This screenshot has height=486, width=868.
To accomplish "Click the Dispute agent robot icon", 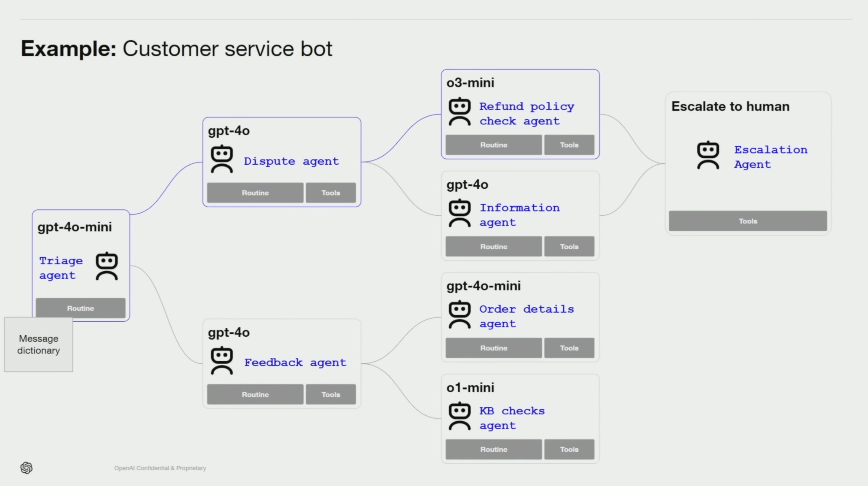I will (x=222, y=159).
